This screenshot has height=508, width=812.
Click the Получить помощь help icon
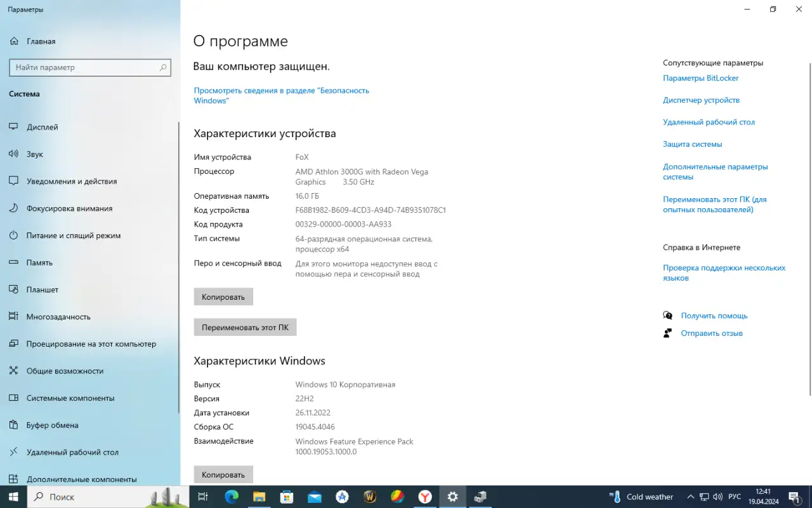(x=667, y=316)
